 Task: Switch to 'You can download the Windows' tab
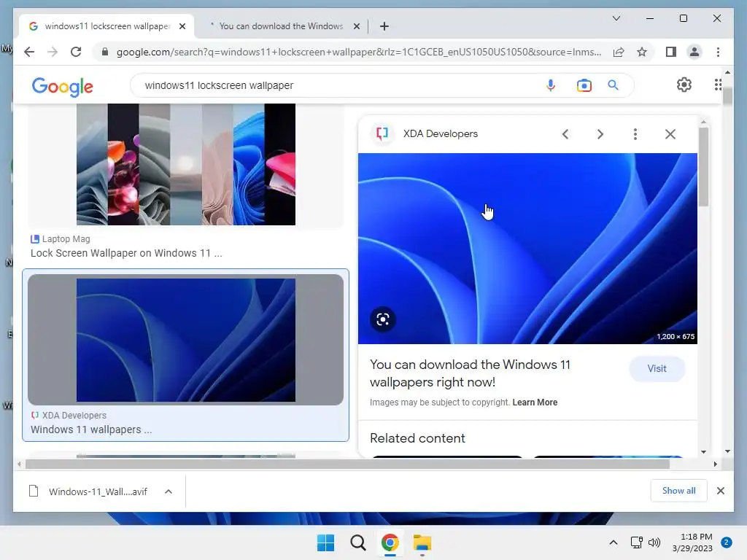point(281,26)
